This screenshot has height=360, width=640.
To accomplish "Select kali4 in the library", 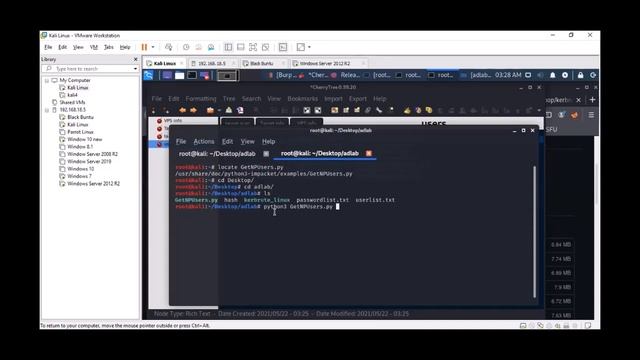I will pos(72,95).
